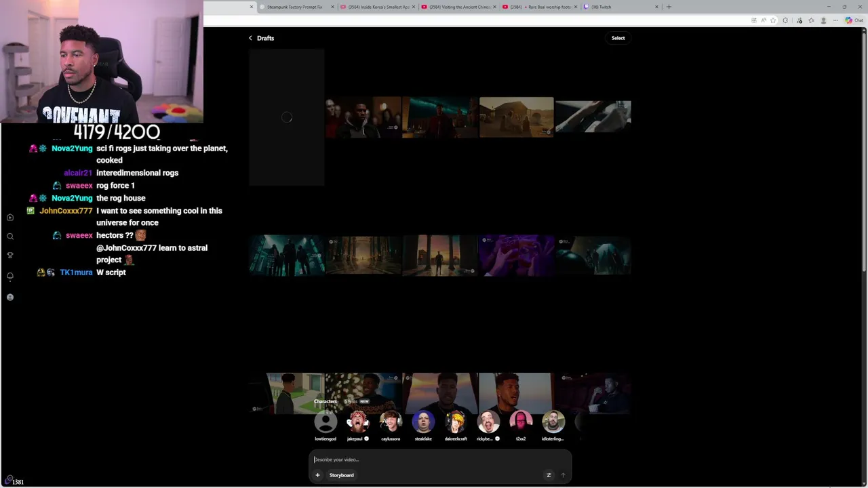
Task: Click the browser extensions icon
Action: pos(785,20)
